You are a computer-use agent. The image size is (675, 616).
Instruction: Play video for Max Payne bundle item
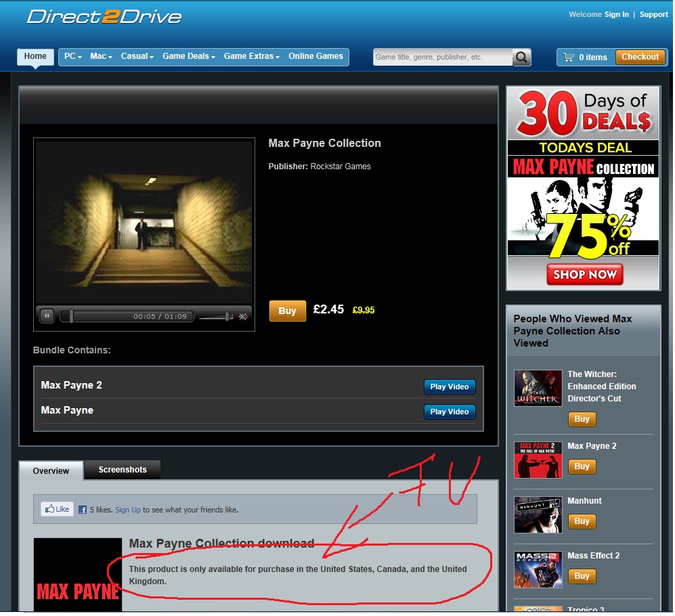click(449, 412)
